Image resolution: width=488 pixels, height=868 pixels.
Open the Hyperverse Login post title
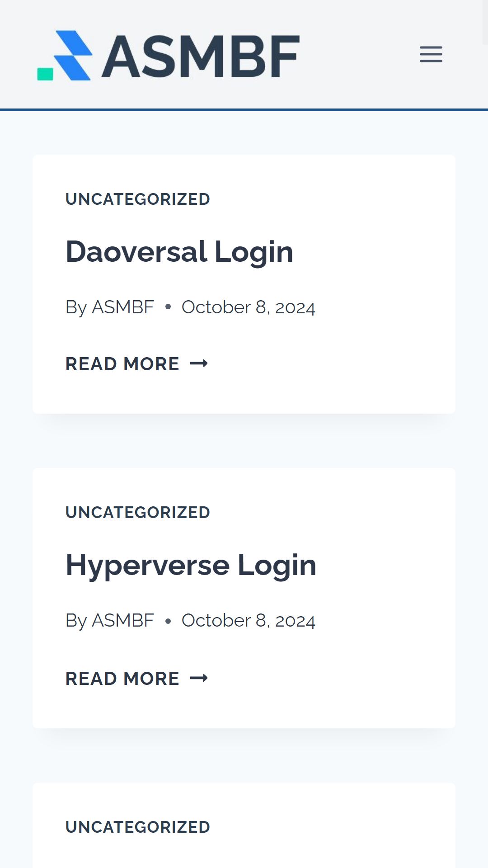point(191,565)
